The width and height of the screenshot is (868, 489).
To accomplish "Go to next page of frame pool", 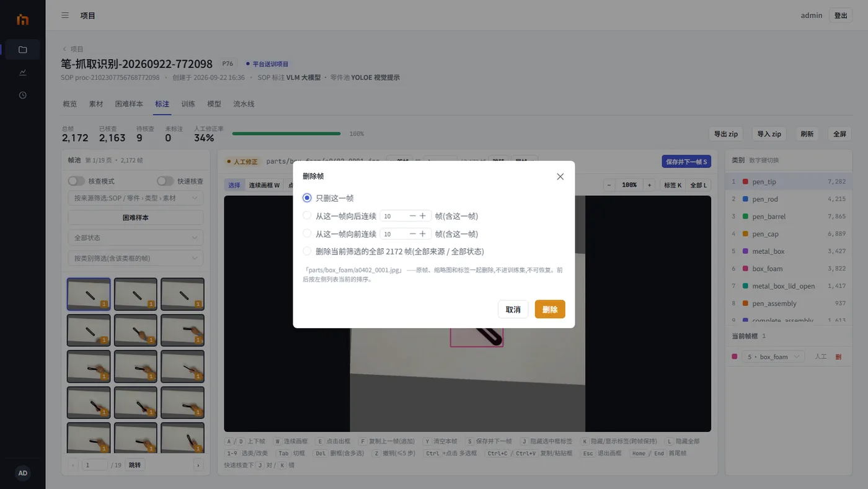I will click(x=198, y=465).
